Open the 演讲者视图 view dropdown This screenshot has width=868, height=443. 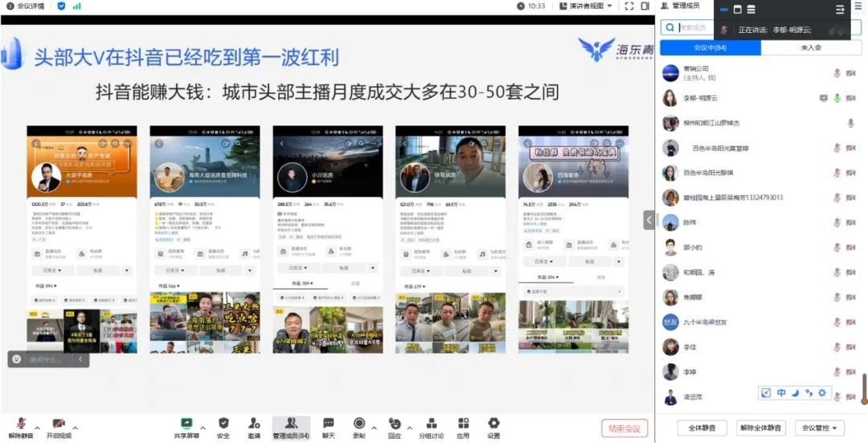tap(586, 6)
